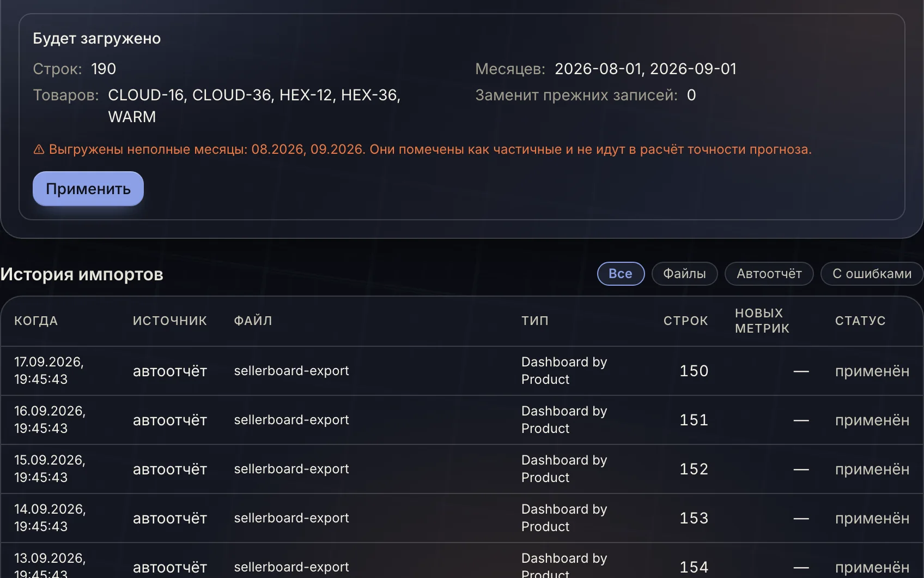
Task: Click Dashboard by Product in the 17.09.2026 row
Action: pyautogui.click(x=564, y=371)
